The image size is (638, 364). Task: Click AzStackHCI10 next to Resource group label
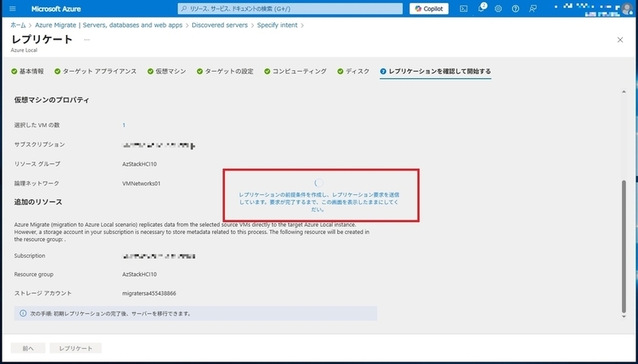click(140, 275)
